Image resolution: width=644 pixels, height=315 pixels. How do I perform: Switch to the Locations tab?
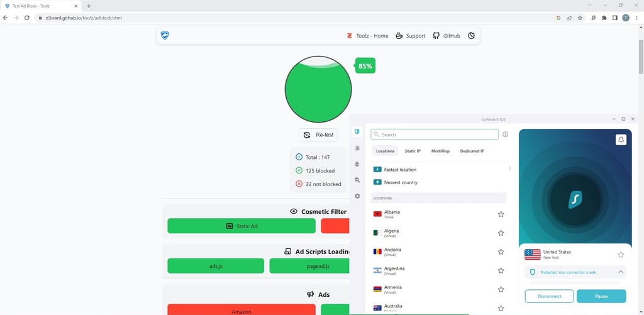386,151
